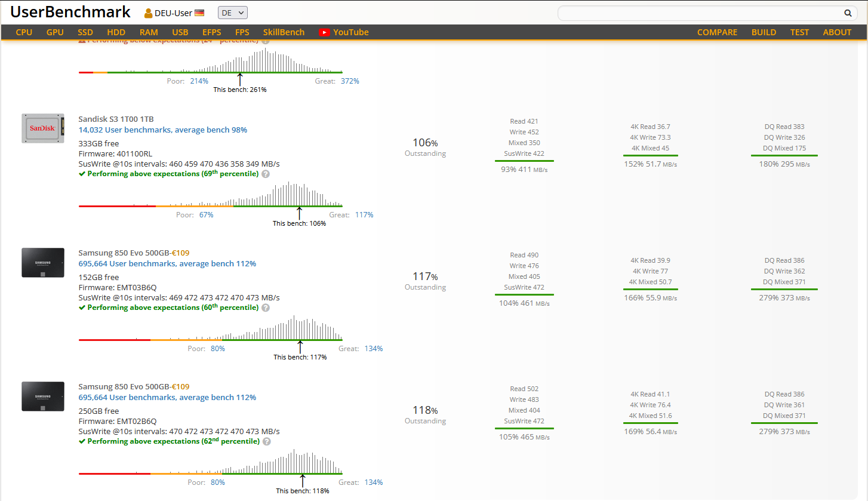868x501 pixels.
Task: Click Sandisk 4K Write 73.3 value
Action: point(650,137)
